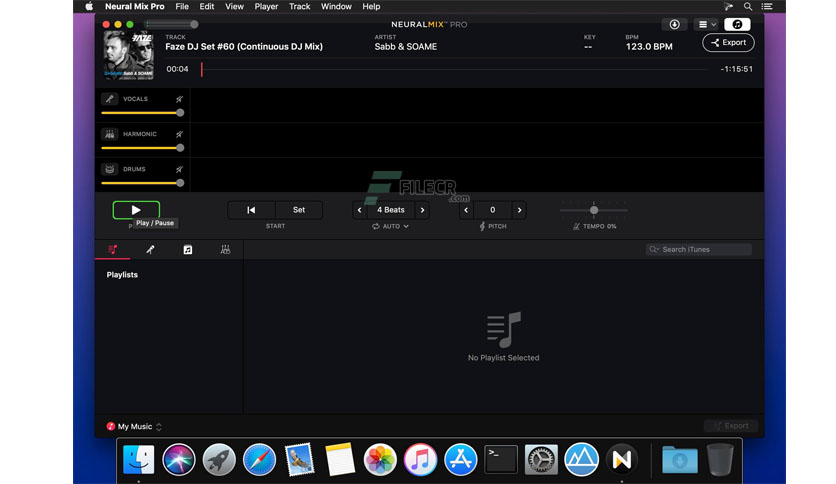The width and height of the screenshot is (836, 484).
Task: Toggle the music library panel button
Action: [x=737, y=25]
